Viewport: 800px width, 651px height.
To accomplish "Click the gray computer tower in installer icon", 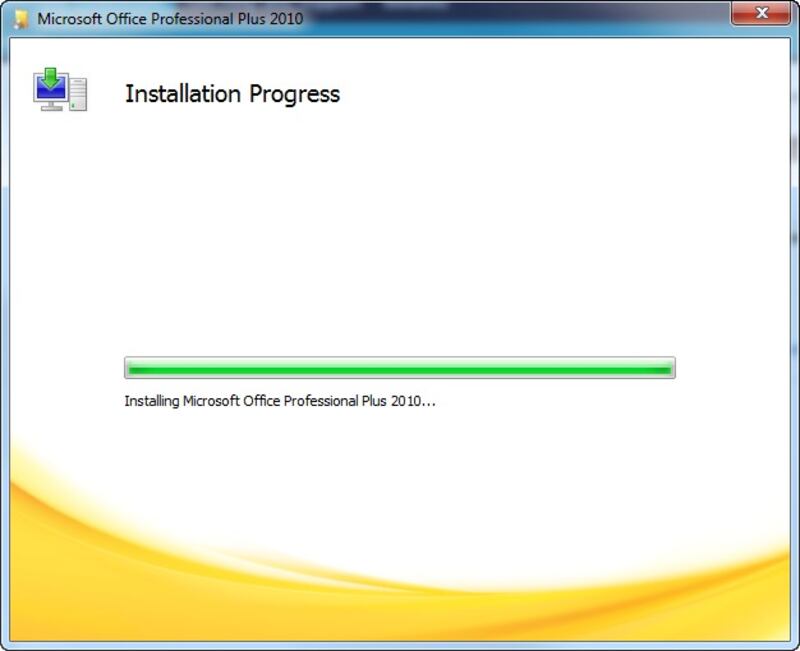I will pos(77,93).
